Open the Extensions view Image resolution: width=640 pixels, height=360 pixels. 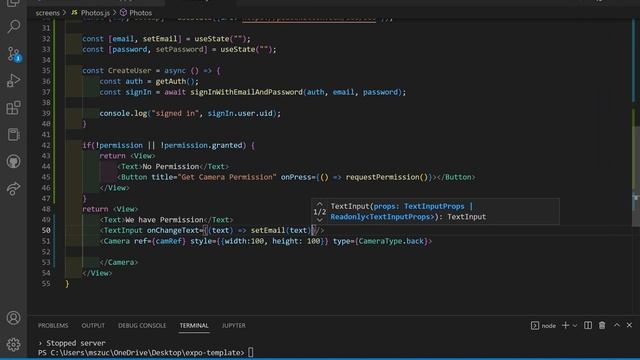tap(13, 108)
